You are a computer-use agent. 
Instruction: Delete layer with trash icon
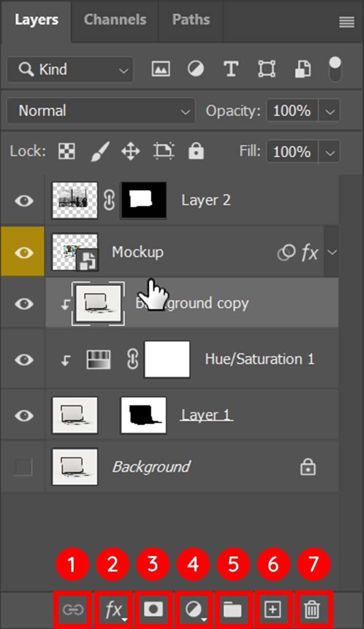(x=312, y=610)
